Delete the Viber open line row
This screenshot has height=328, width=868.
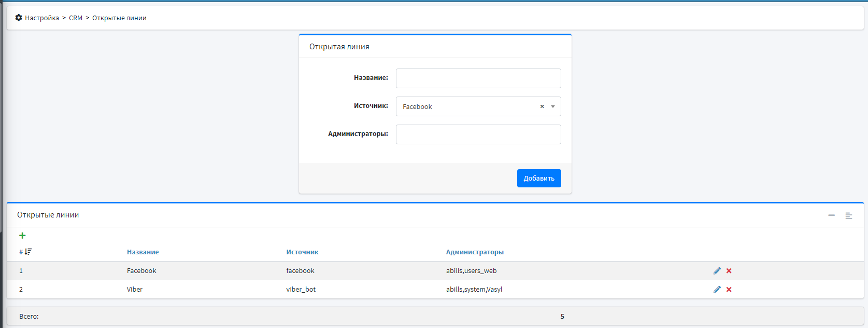point(729,290)
